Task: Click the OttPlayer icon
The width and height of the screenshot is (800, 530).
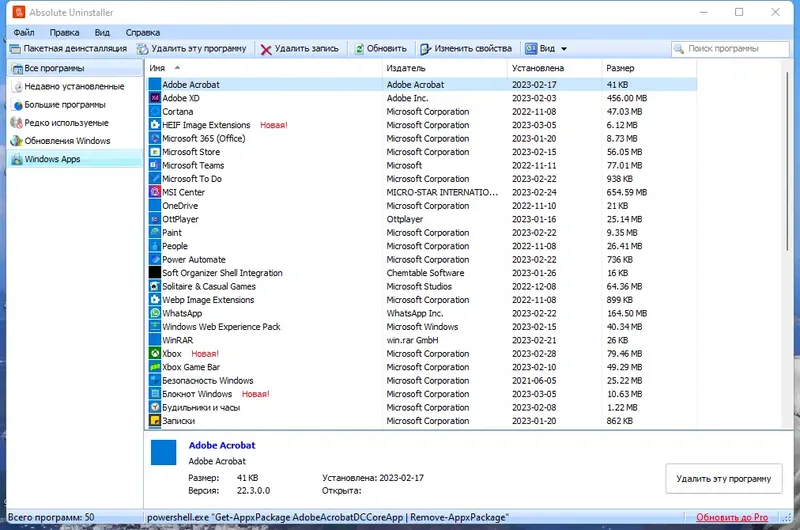Action: point(155,219)
